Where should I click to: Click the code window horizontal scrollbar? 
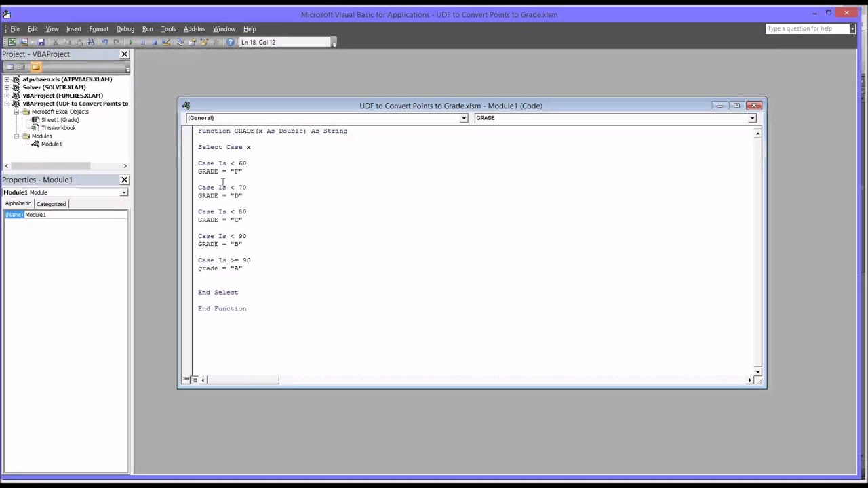476,380
